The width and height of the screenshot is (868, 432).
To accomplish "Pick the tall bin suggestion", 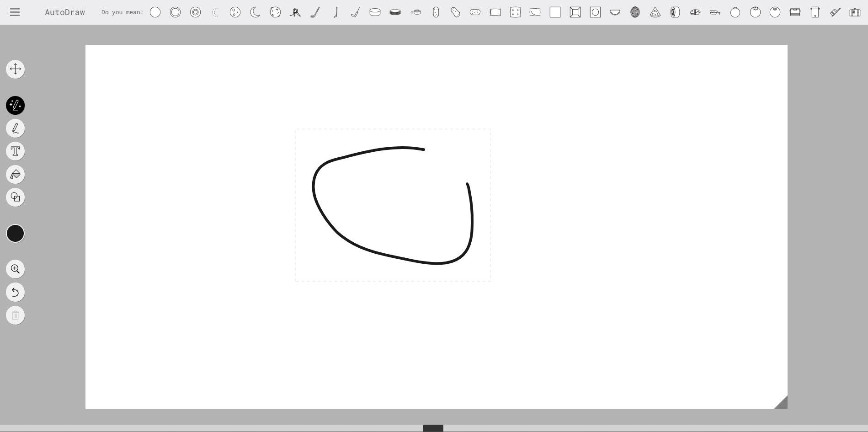I will [815, 12].
